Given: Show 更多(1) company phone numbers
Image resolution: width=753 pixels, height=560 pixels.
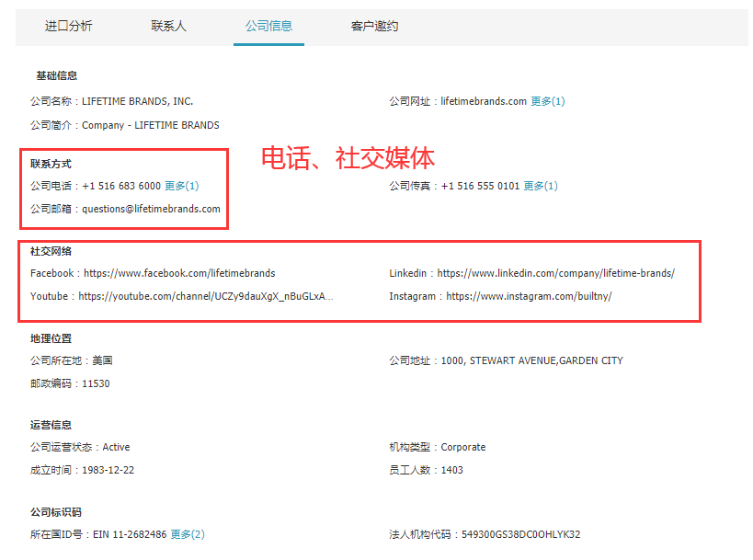Looking at the screenshot, I should coord(181,186).
